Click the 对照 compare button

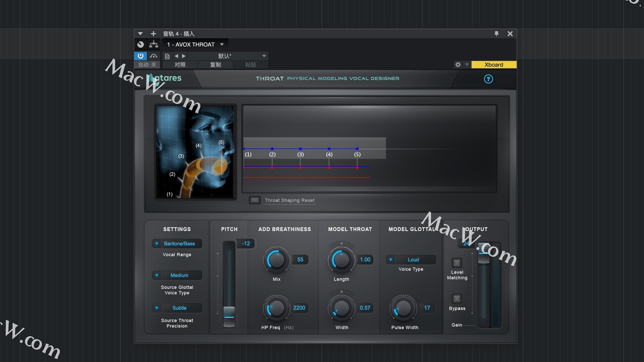pos(180,65)
